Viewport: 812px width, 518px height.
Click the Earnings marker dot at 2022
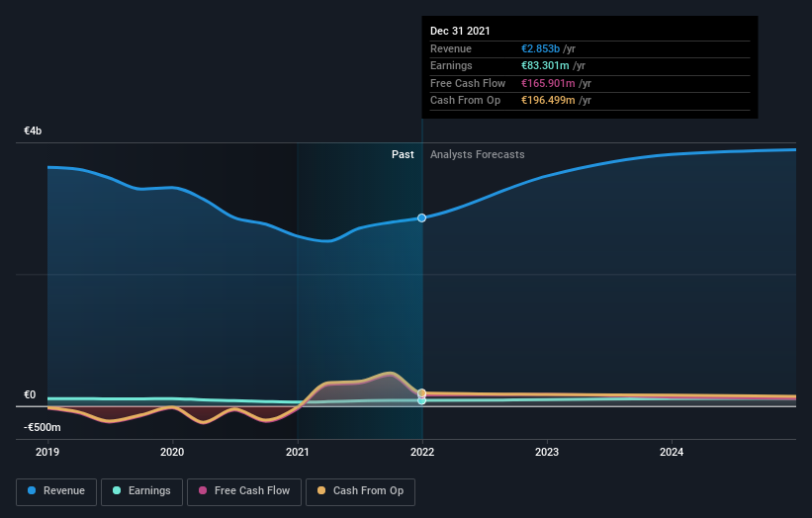422,400
